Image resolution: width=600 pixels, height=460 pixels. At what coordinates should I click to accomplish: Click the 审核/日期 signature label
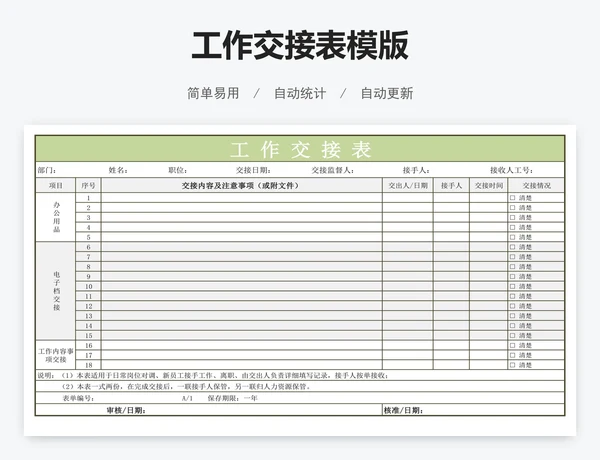[126, 411]
